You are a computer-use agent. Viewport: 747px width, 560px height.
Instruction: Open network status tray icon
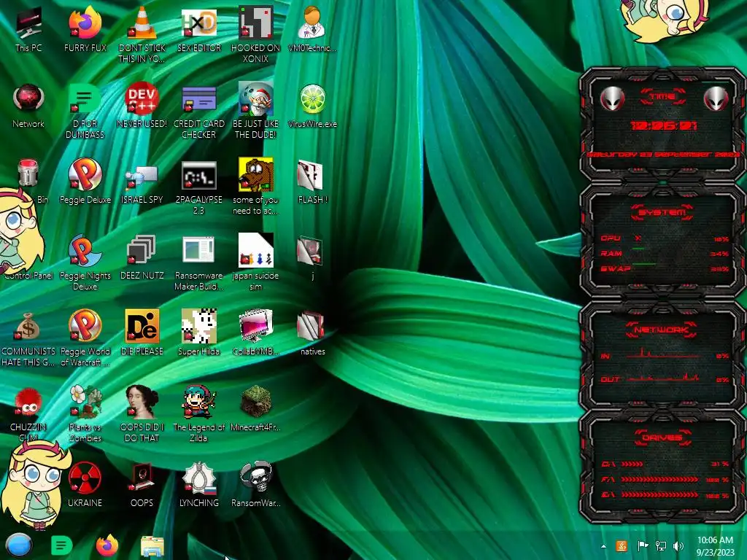point(661,546)
